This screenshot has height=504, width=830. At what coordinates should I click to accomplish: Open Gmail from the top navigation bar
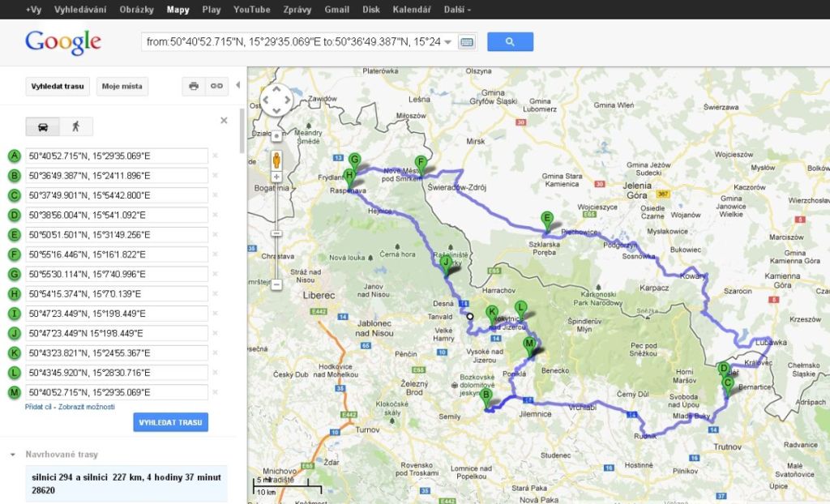[x=336, y=10]
